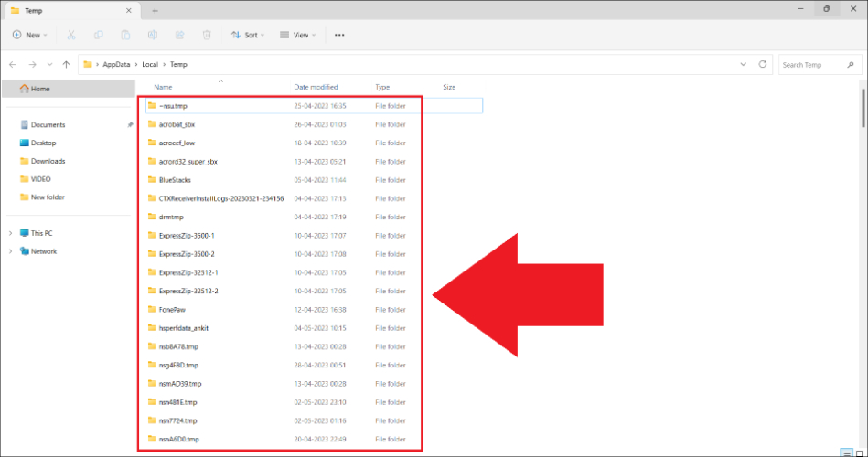Open Documents in Quick access

[x=48, y=125]
